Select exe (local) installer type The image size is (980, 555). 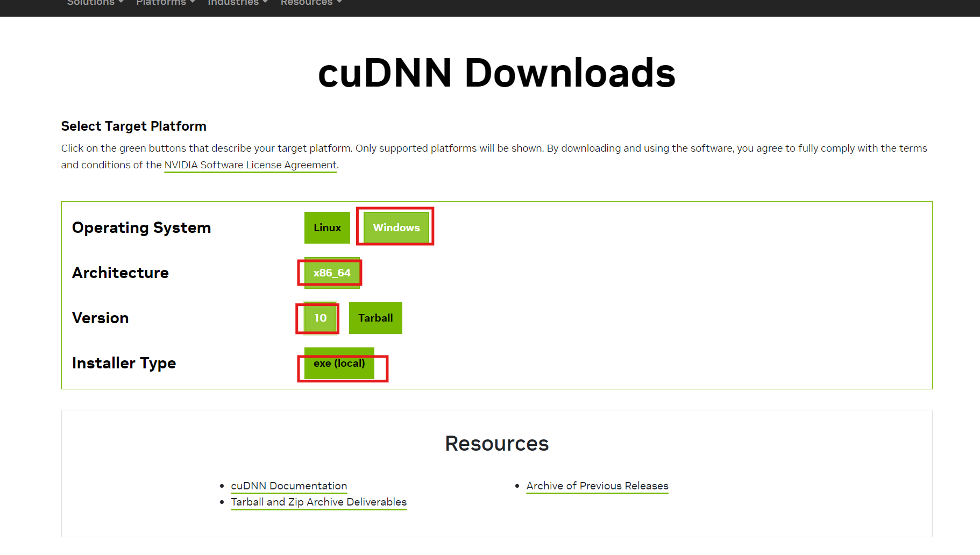(x=339, y=363)
